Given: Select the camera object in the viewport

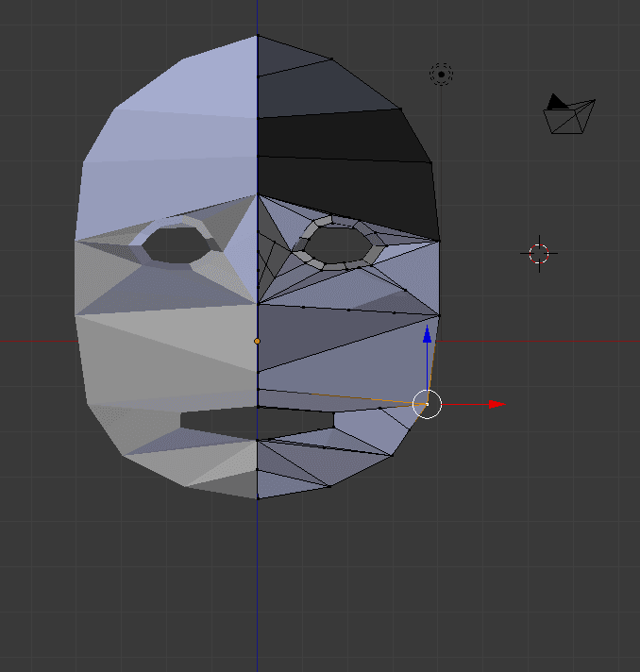Looking at the screenshot, I should point(569,114).
